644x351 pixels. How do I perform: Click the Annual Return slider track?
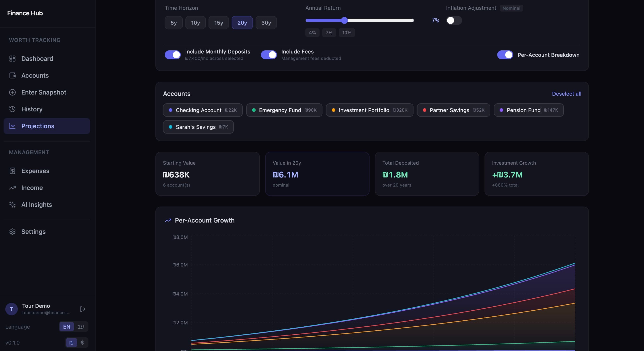[360, 20]
